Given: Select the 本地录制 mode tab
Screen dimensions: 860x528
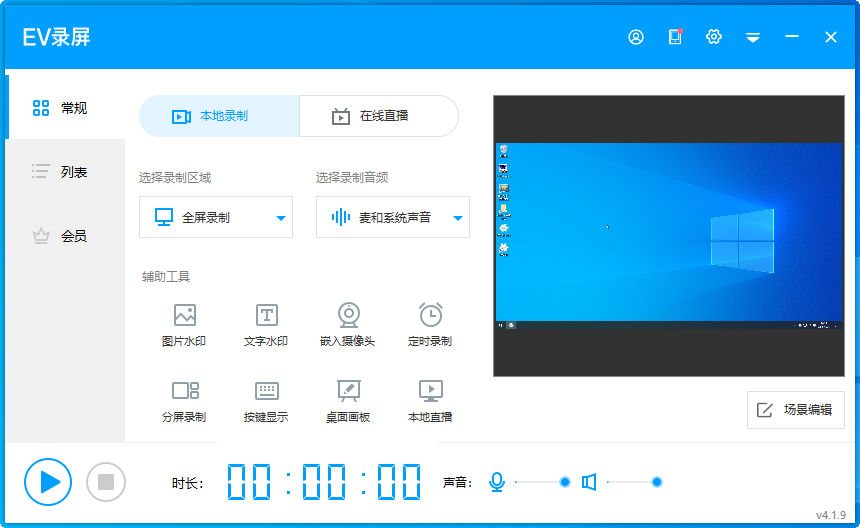Looking at the screenshot, I should [219, 116].
